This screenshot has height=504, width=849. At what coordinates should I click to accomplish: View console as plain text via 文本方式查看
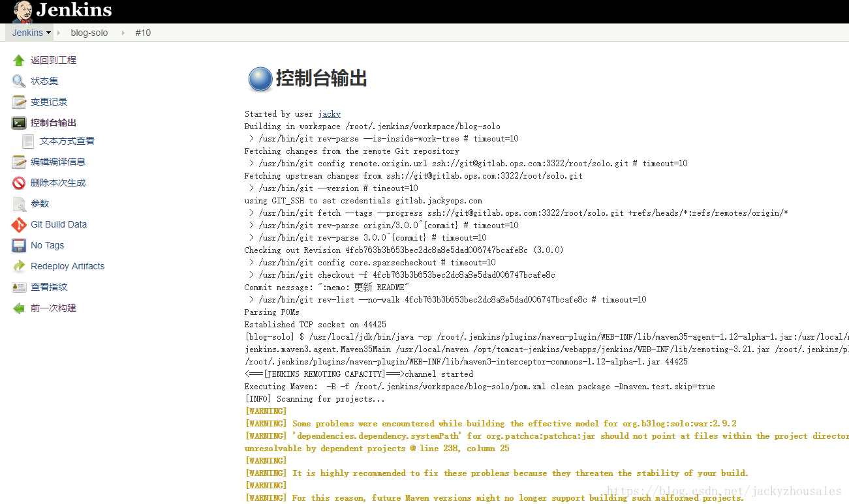click(x=67, y=141)
